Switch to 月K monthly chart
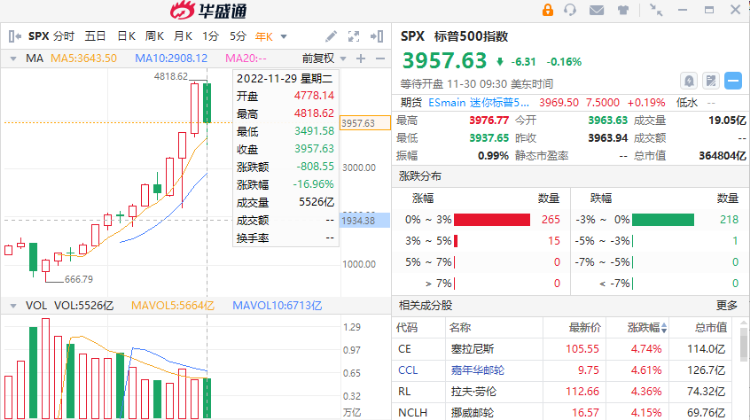This screenshot has width=750, height=420. point(183,36)
